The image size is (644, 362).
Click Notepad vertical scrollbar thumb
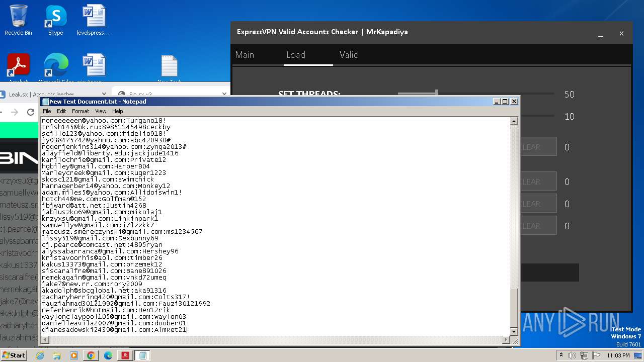click(x=514, y=307)
